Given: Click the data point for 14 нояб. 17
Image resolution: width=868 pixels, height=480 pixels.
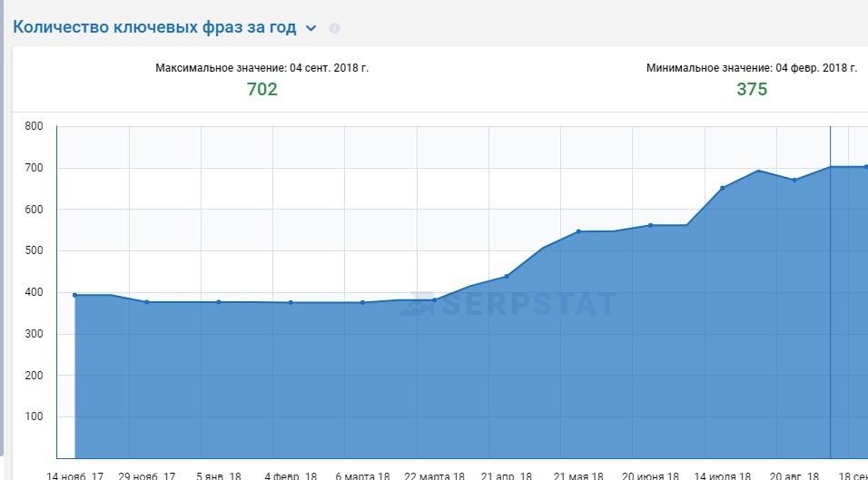Looking at the screenshot, I should tap(74, 295).
